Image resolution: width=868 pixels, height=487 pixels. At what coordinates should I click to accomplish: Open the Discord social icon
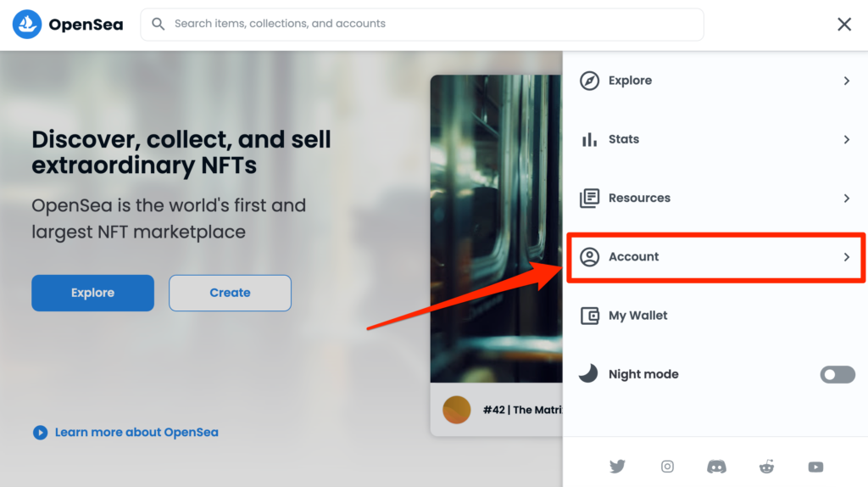pyautogui.click(x=716, y=466)
